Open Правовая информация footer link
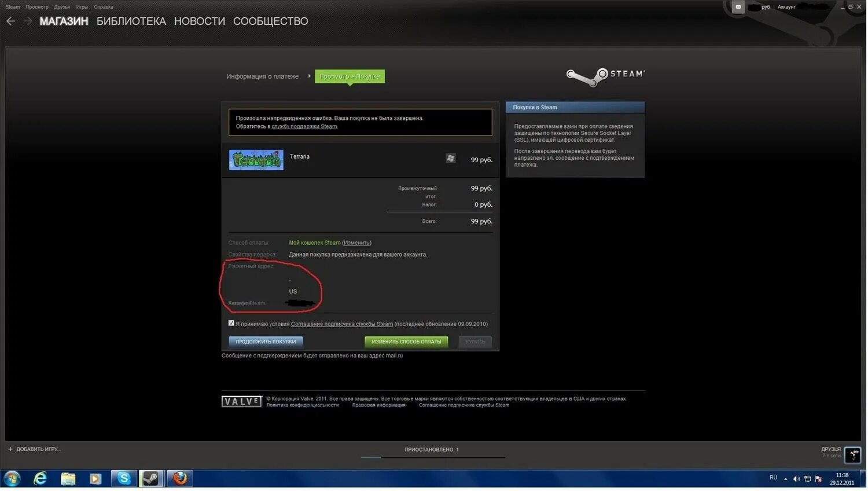 click(379, 405)
